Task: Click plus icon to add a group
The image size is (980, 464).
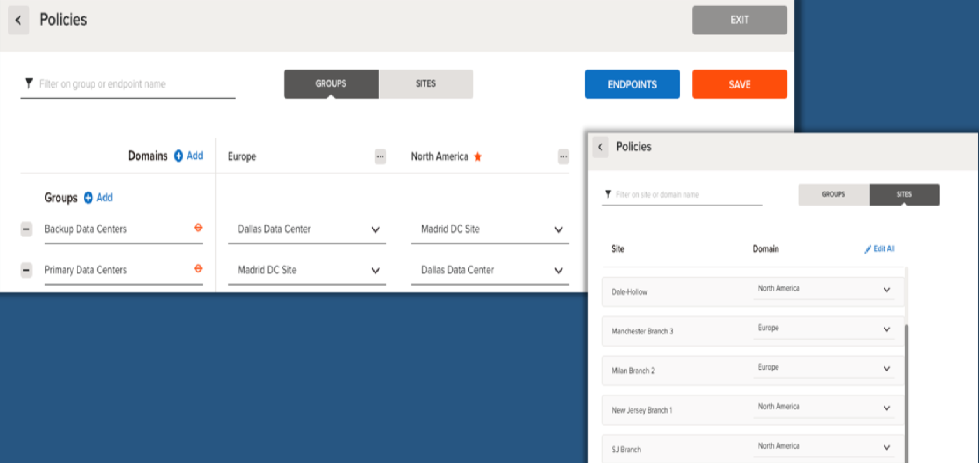Action: click(88, 198)
